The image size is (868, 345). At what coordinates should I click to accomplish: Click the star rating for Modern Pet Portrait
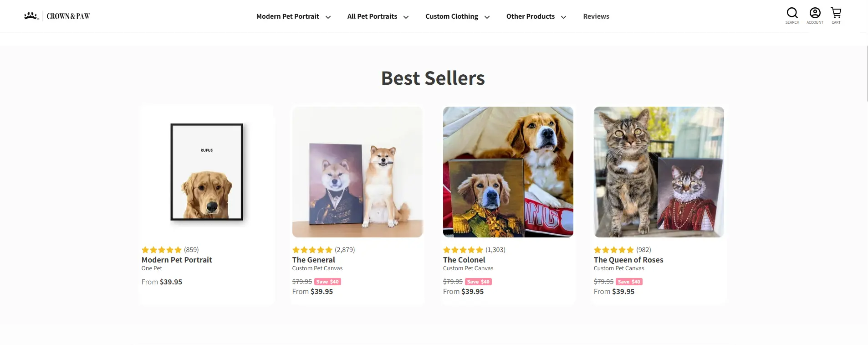(x=161, y=250)
